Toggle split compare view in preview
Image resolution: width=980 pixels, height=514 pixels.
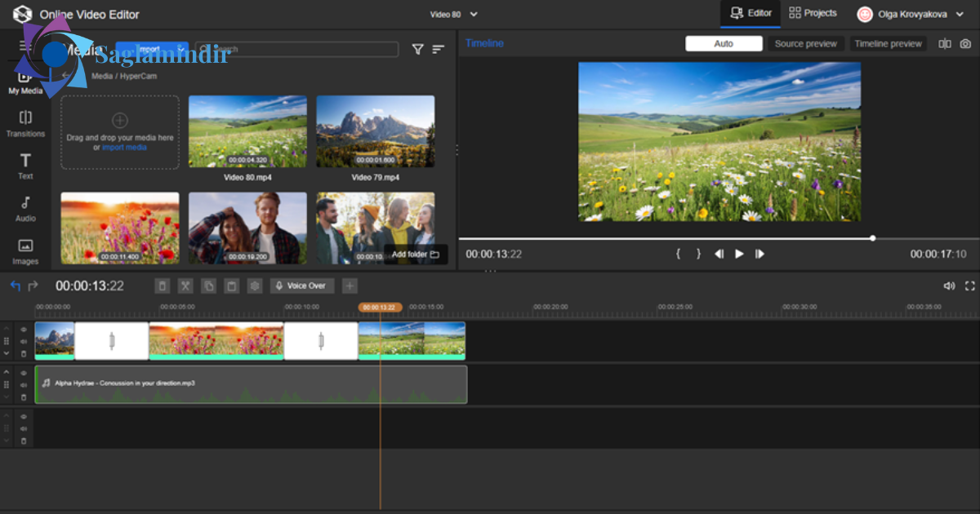click(x=945, y=44)
